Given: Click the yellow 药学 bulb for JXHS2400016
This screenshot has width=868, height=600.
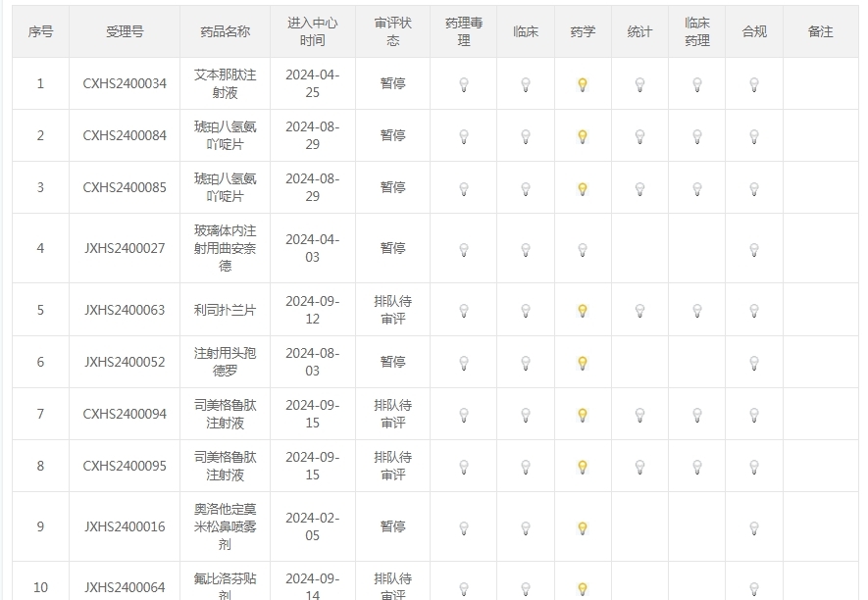Looking at the screenshot, I should tap(583, 527).
